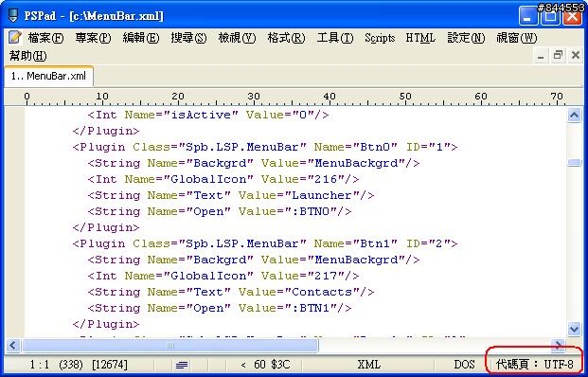This screenshot has height=377, width=588.
Task: Restore down the document child window
Action: point(558,56)
